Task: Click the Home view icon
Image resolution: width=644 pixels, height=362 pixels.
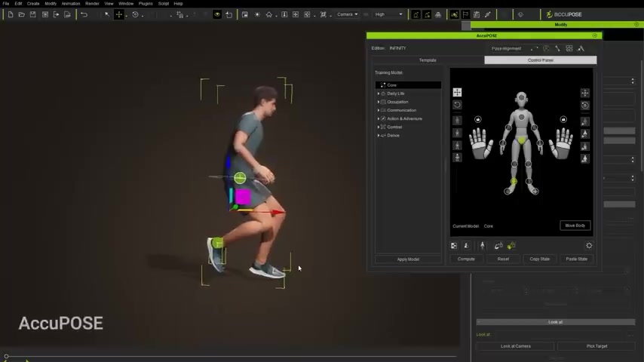Action: tap(269, 14)
